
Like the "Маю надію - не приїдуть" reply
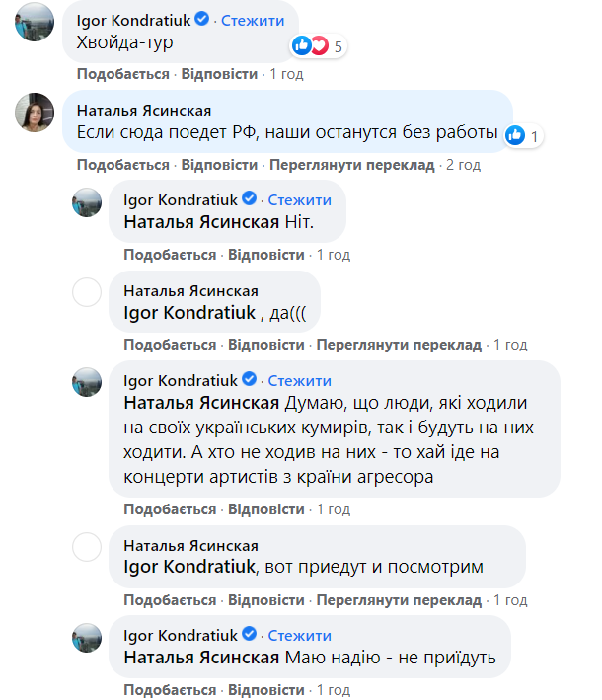pyautogui.click(x=170, y=690)
